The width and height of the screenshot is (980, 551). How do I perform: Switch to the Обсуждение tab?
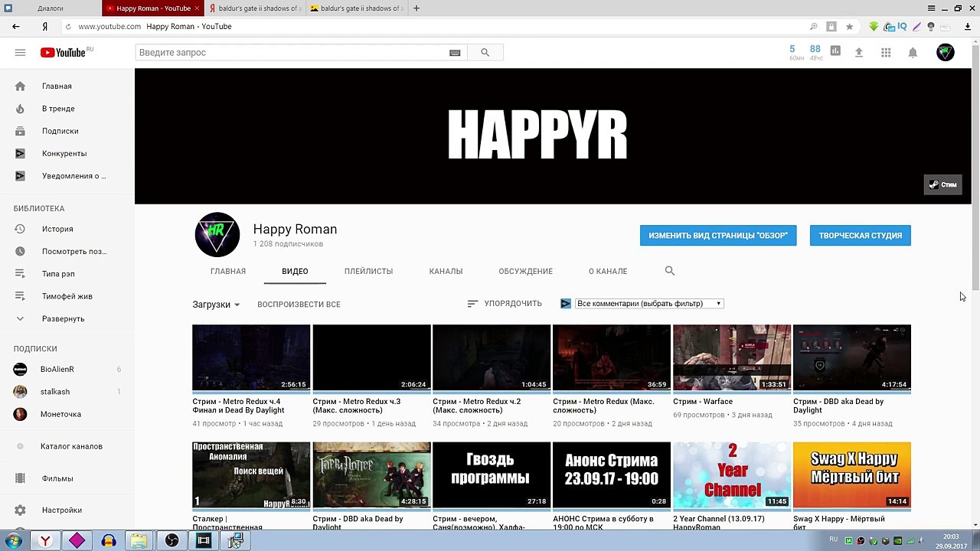click(x=525, y=271)
